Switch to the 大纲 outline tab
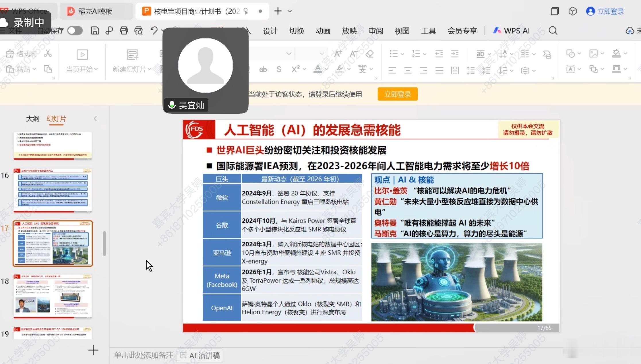641x364 pixels. 33,119
